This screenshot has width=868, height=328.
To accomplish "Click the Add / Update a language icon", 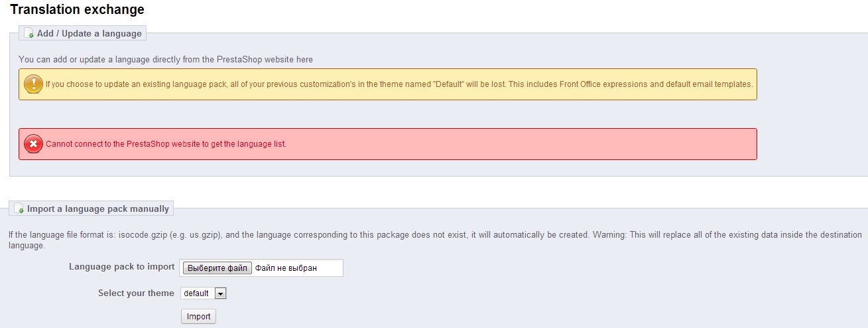I will pos(29,33).
